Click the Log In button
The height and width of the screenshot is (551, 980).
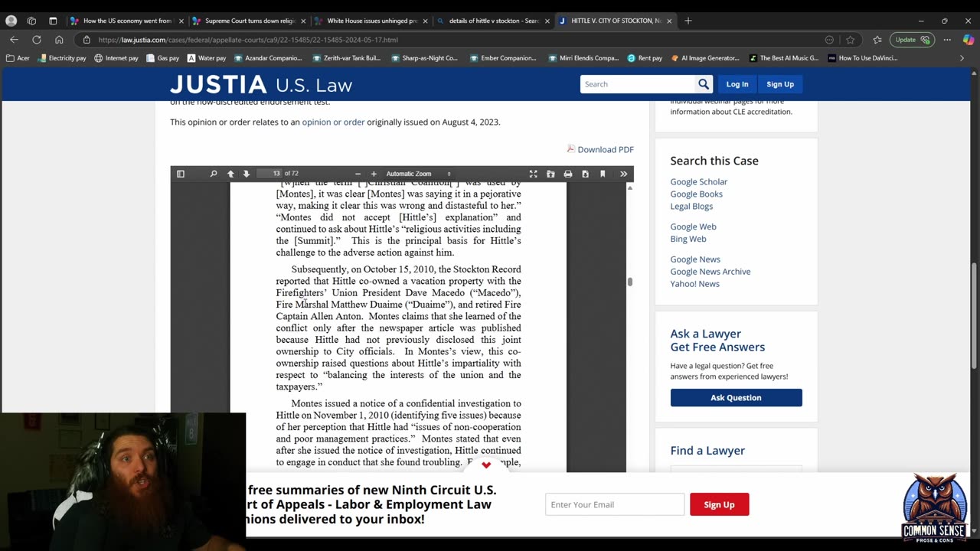coord(737,84)
